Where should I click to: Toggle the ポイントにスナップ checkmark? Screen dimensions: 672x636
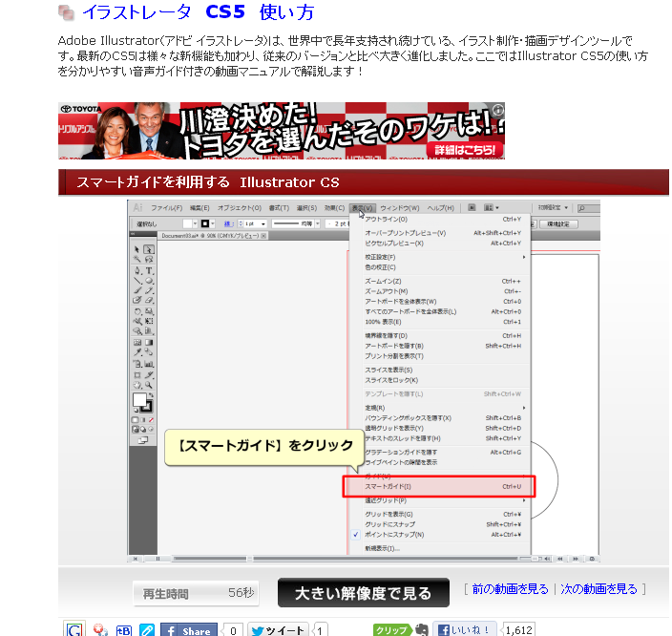coord(356,535)
